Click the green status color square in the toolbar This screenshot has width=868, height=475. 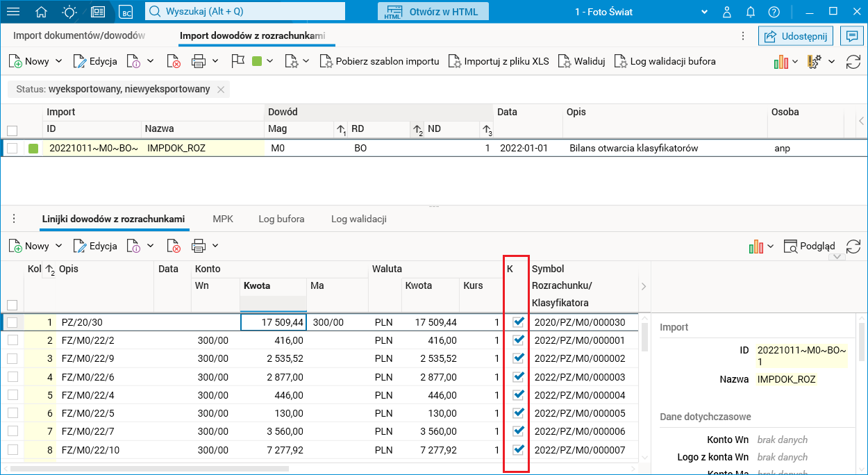[x=257, y=61]
